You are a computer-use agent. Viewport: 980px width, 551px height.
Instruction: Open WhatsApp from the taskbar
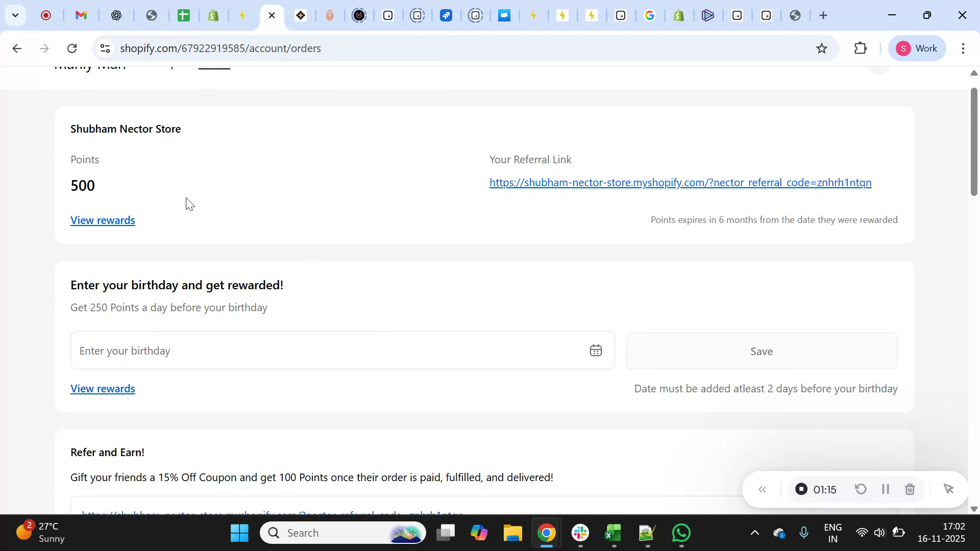(x=681, y=532)
